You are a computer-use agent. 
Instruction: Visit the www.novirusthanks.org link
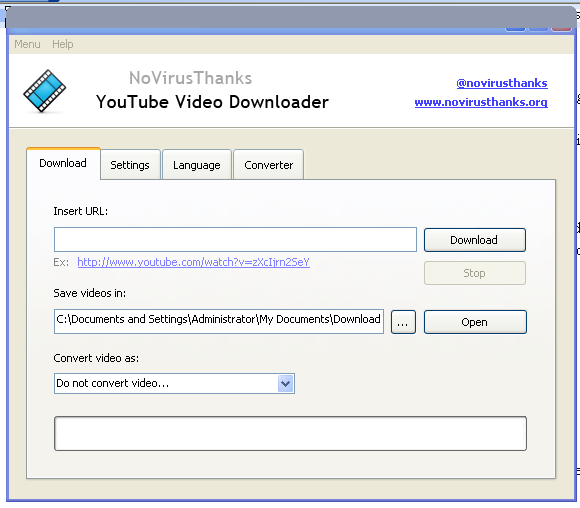(x=481, y=102)
